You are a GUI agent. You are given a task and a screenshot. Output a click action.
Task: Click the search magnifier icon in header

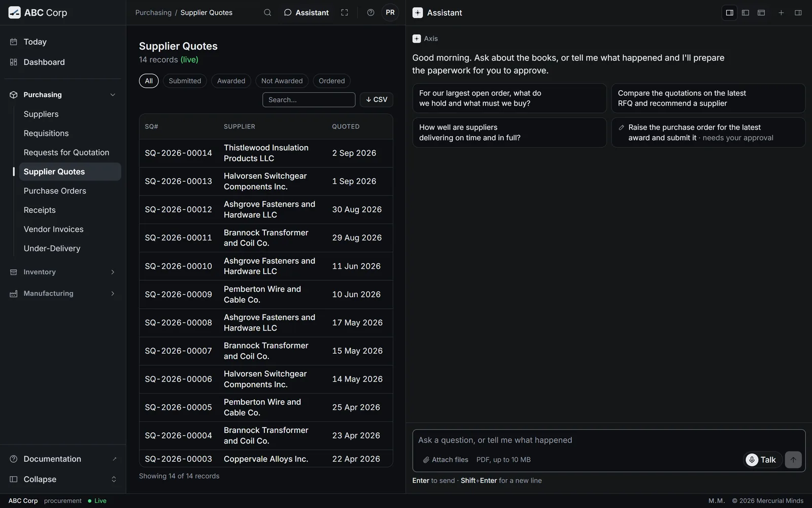click(x=267, y=13)
